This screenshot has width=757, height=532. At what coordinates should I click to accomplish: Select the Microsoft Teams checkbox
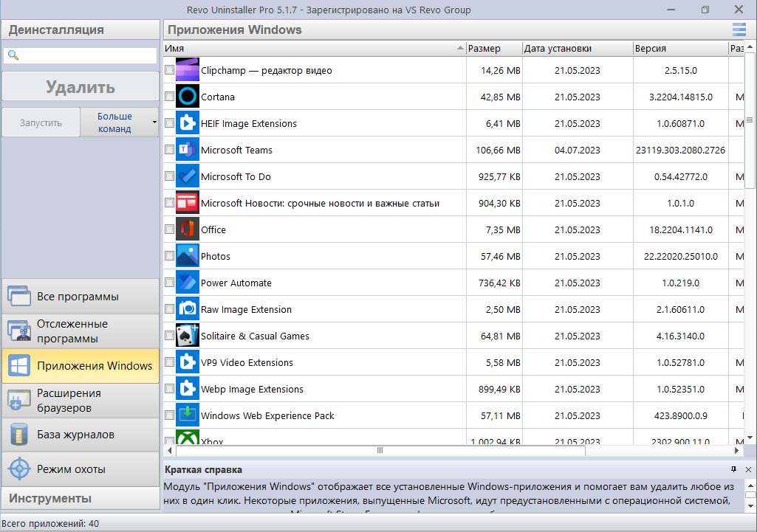169,150
